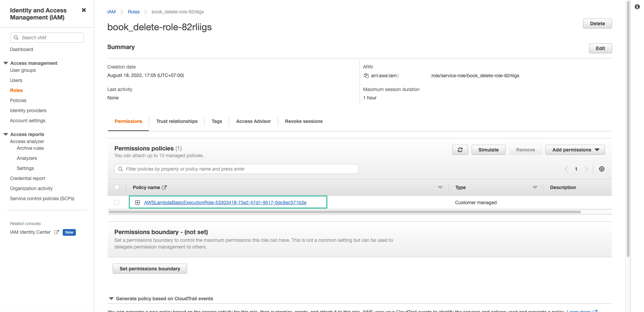644x312 pixels.
Task: Open IAM Identity Center via its external link icon
Action: pyautogui.click(x=56, y=232)
